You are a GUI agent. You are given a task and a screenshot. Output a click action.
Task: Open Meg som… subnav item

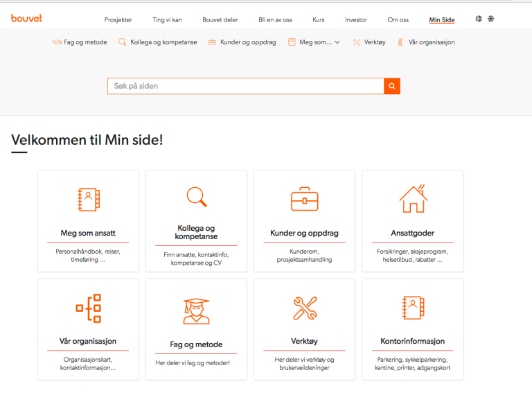click(x=316, y=42)
